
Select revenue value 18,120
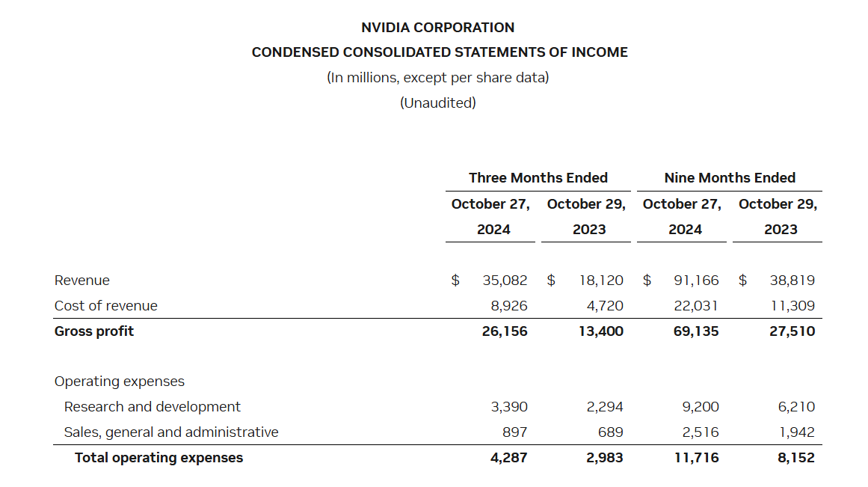[601, 281]
